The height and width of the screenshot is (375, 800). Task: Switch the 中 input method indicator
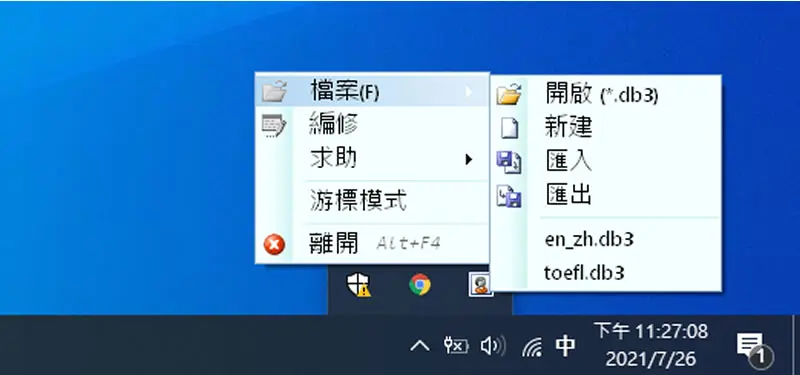click(x=565, y=346)
